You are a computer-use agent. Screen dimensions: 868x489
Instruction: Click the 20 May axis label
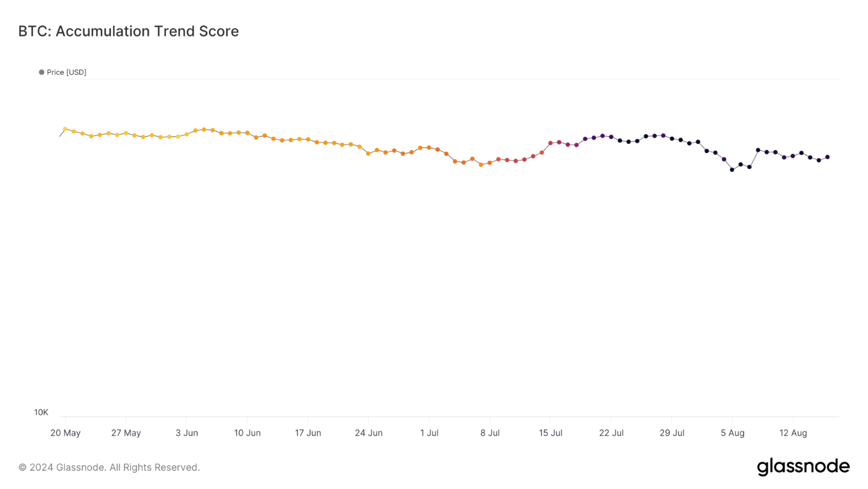66,433
